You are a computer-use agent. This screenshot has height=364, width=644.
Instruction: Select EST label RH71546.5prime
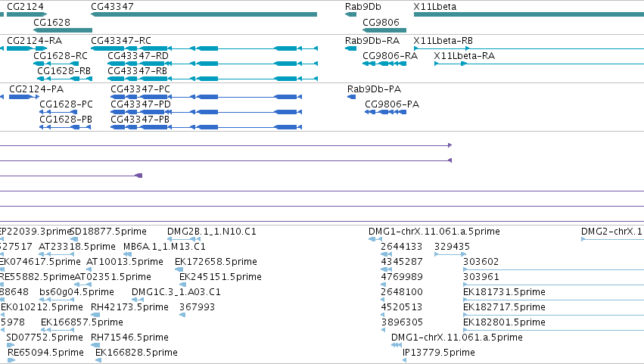(130, 338)
